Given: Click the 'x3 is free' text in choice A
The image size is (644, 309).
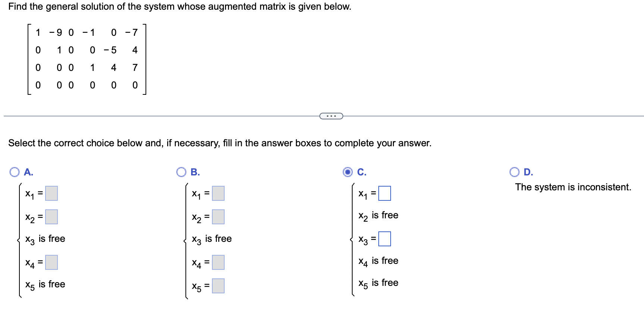Looking at the screenshot, I should pos(45,239).
